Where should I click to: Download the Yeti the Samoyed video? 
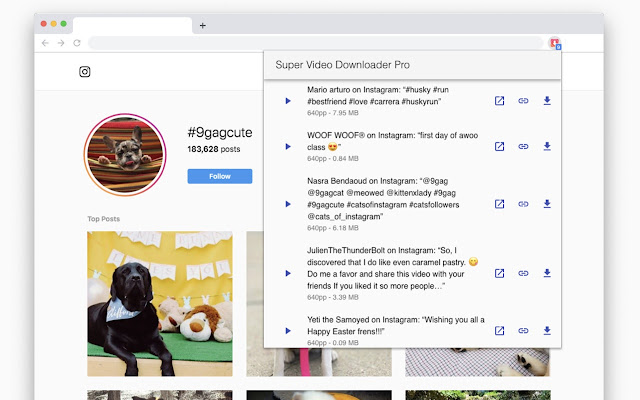coord(547,331)
